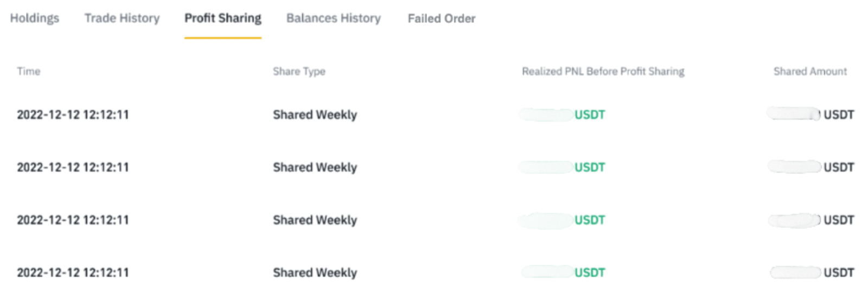868x287 pixels.
Task: Switch to the Trade History tab
Action: (122, 18)
